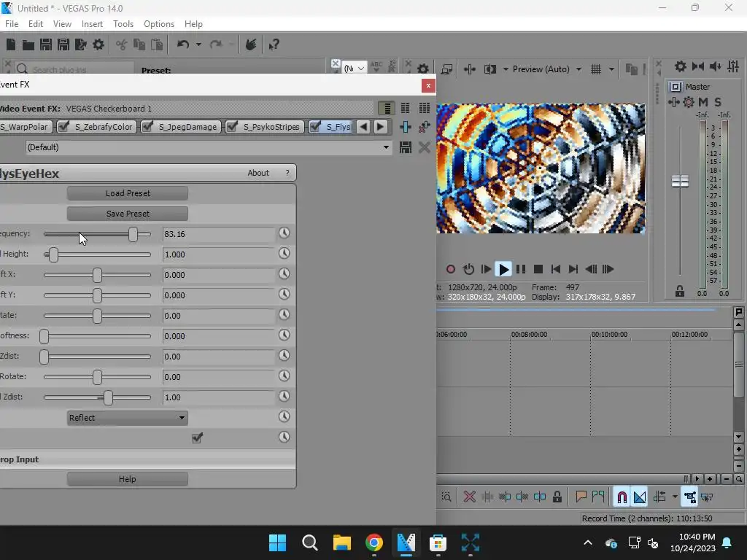Play the preview from the cursor
Screen dimensions: 747x560
pyautogui.click(x=503, y=269)
